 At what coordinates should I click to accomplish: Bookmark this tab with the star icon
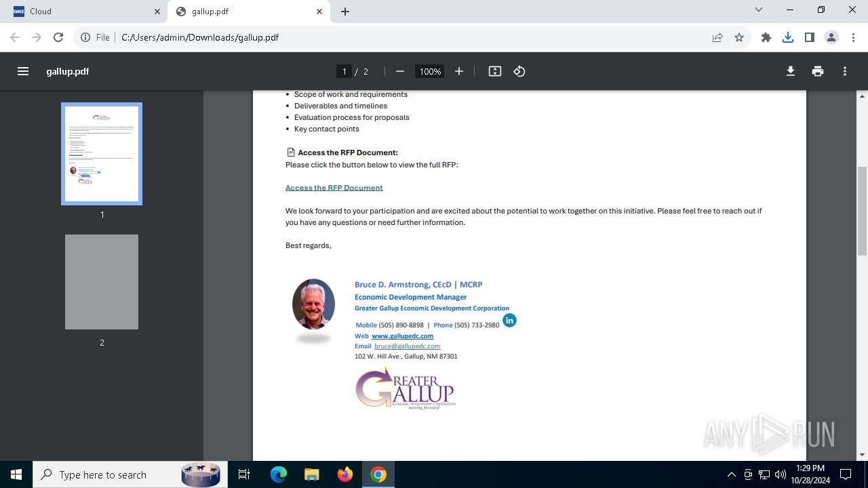click(x=739, y=37)
